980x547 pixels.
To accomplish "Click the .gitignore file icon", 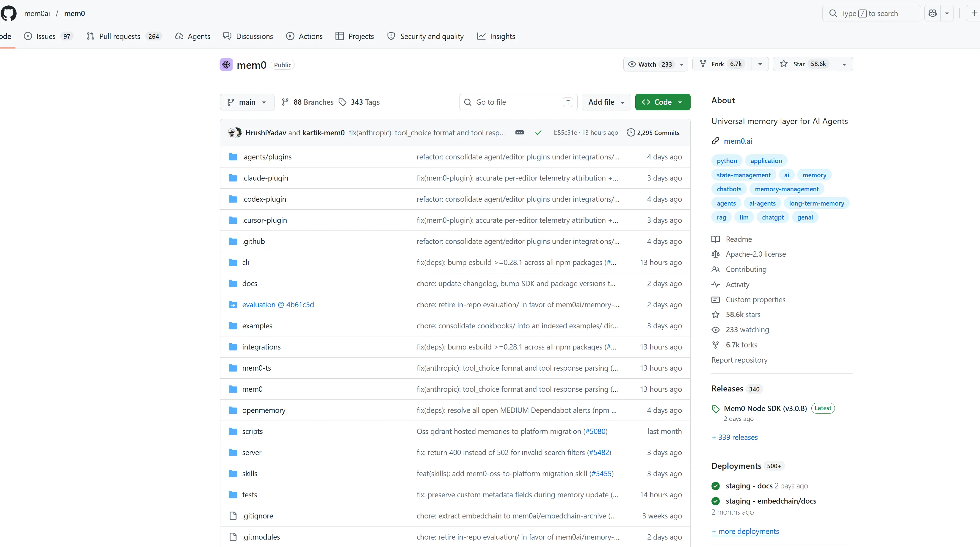I will point(233,516).
